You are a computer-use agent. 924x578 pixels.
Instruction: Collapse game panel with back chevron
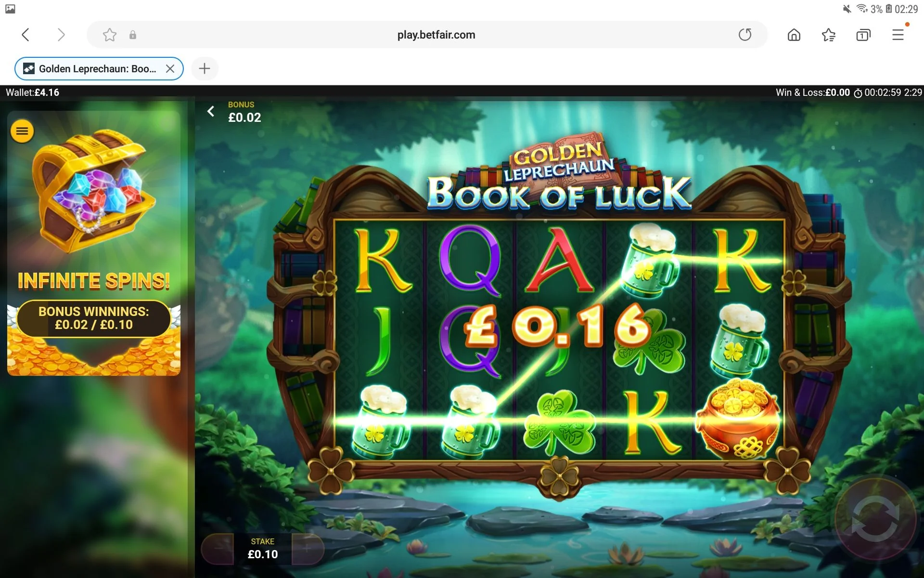point(211,112)
